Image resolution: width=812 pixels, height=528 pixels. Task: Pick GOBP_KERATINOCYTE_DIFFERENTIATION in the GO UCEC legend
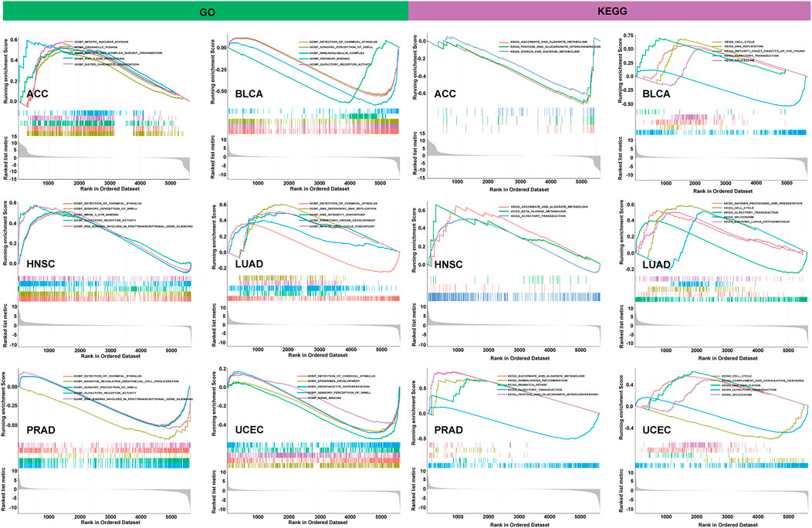tap(339, 387)
